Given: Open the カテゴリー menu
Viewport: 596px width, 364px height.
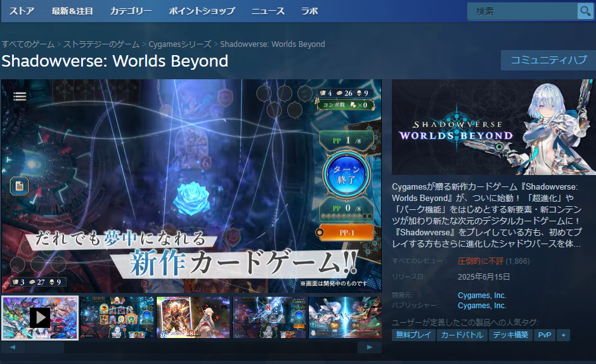Looking at the screenshot, I should pos(131,11).
